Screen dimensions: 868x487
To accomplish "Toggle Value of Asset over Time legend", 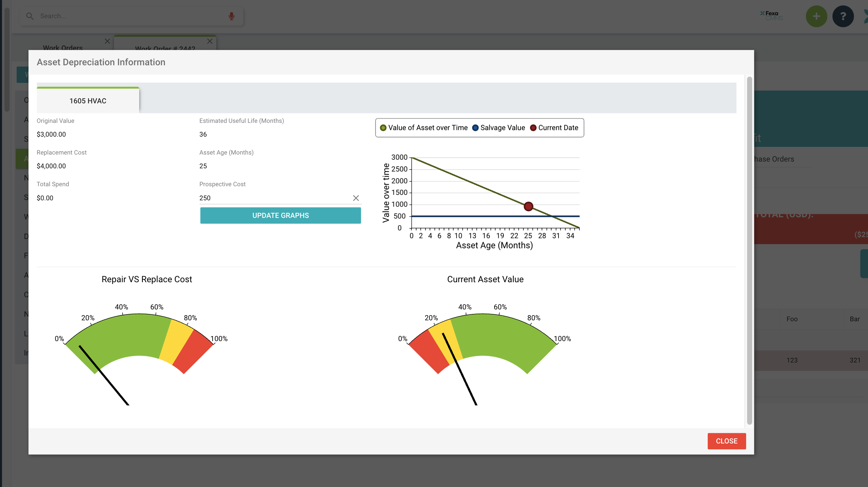I will (x=423, y=128).
